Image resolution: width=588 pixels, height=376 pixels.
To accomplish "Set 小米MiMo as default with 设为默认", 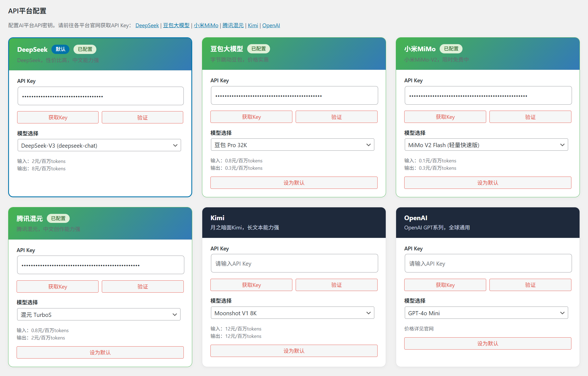I will click(x=488, y=183).
